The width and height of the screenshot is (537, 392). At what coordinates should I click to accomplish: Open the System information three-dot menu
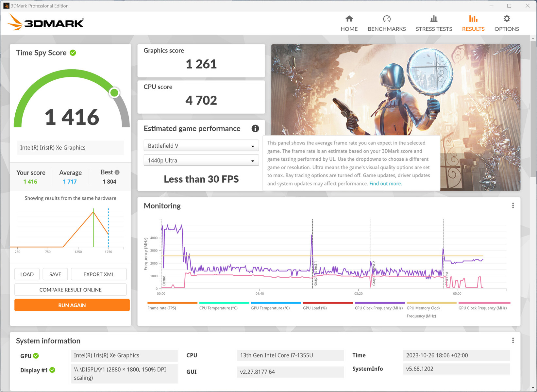[513, 341]
